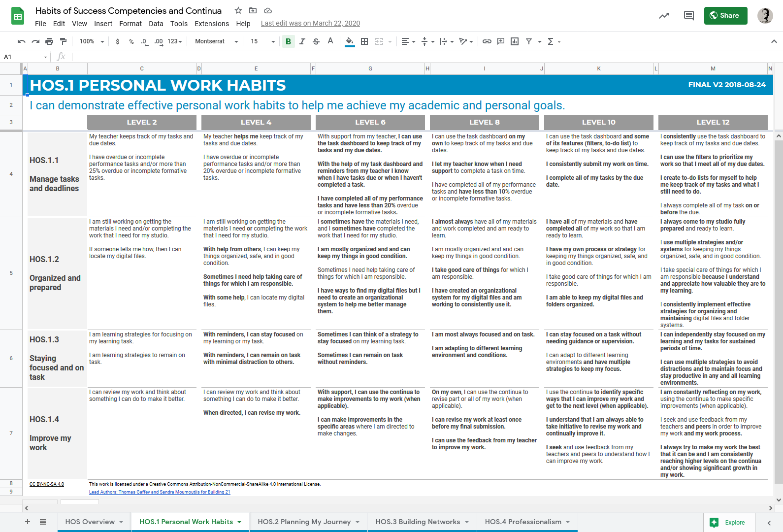Screen dimensions: 783x532
Task: Star this document
Action: click(238, 10)
